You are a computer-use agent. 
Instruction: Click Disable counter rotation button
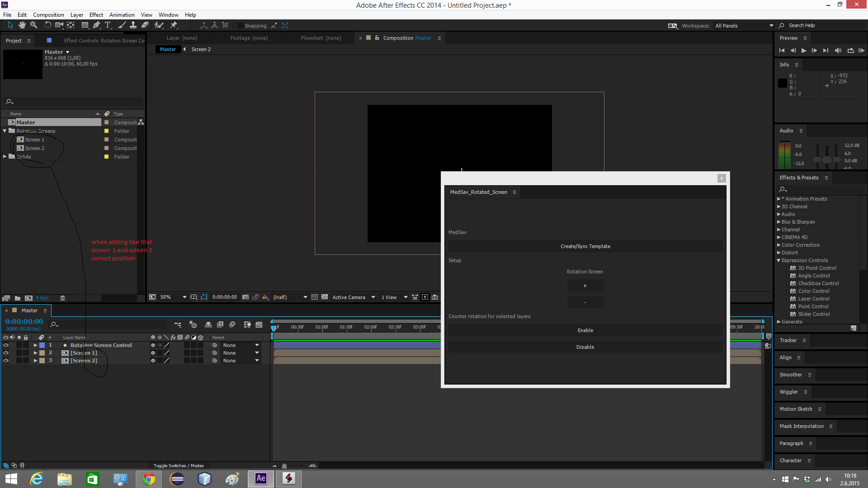(x=585, y=347)
